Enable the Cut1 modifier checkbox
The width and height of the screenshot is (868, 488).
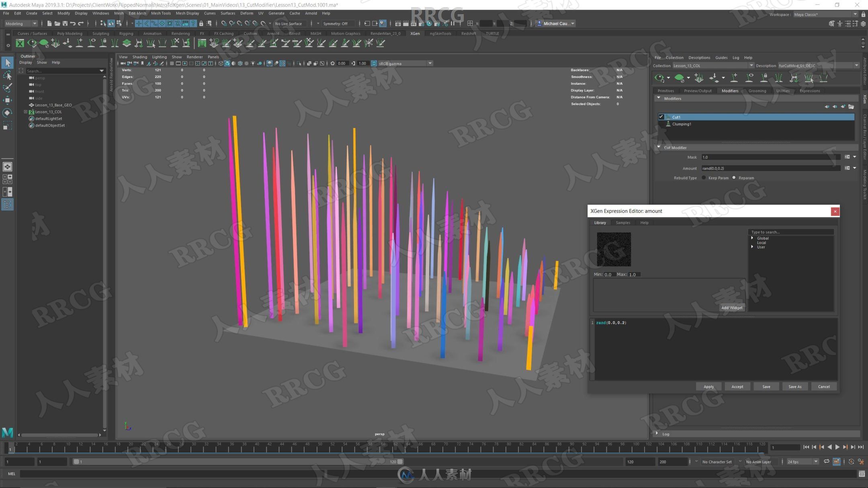point(661,116)
